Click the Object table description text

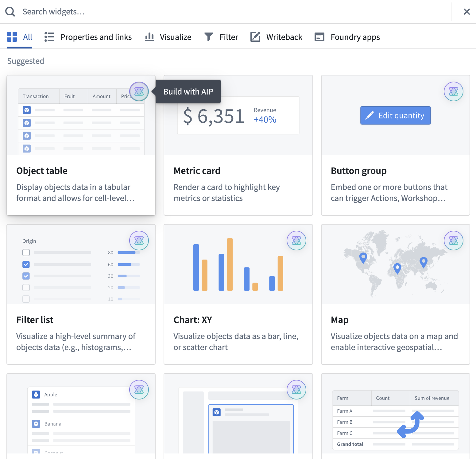[75, 193]
